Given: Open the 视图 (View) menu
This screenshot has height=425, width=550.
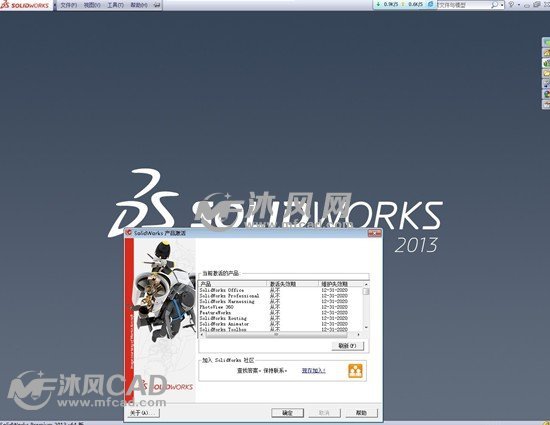Looking at the screenshot, I should 92,5.
